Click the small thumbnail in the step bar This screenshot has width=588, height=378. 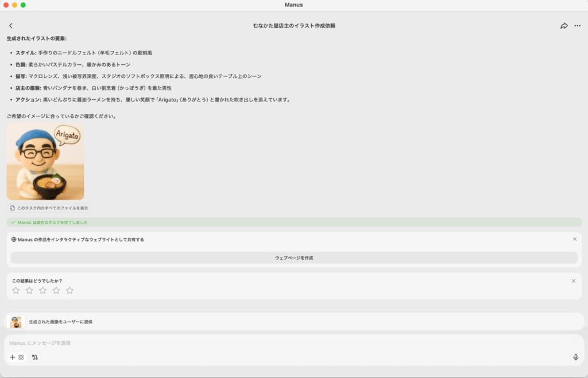[x=16, y=322]
